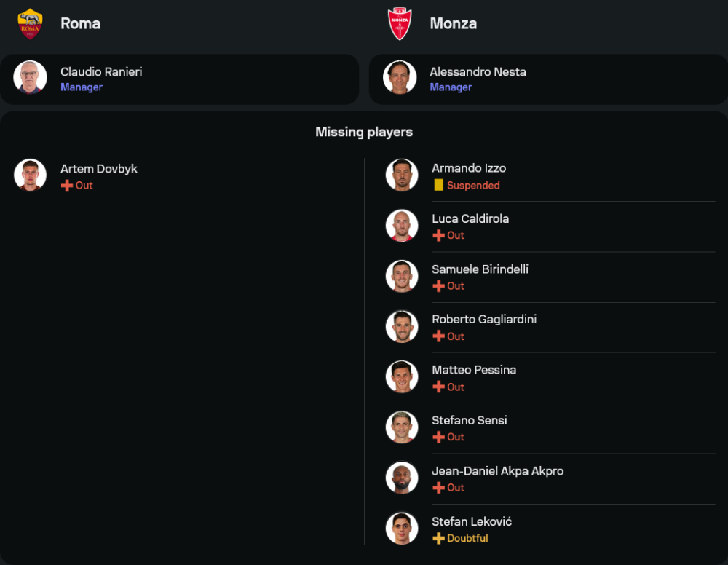
Task: Click the red injury cross beside Artem Dovbyk
Action: point(67,186)
